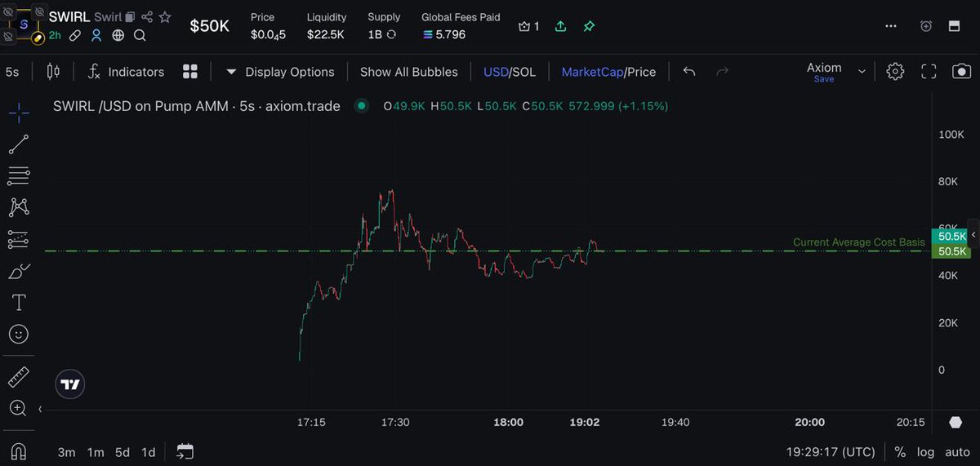Screen dimensions: 980x466
Task: Open chart settings gear
Action: pyautogui.click(x=895, y=72)
